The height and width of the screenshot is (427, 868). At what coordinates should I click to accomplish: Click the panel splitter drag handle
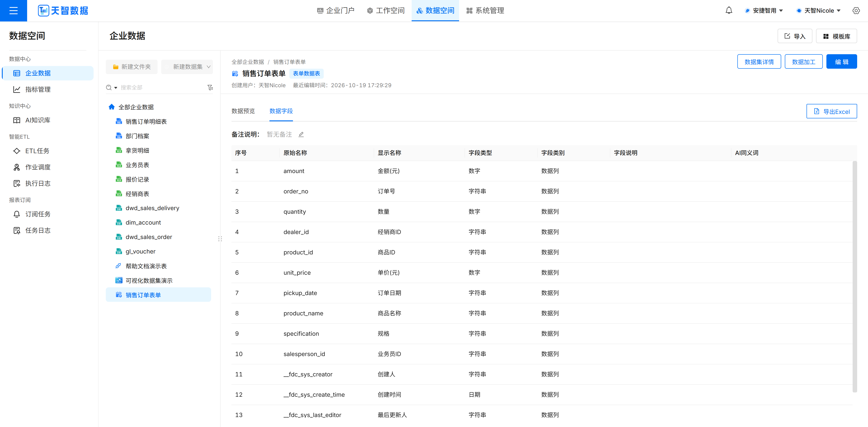(220, 239)
